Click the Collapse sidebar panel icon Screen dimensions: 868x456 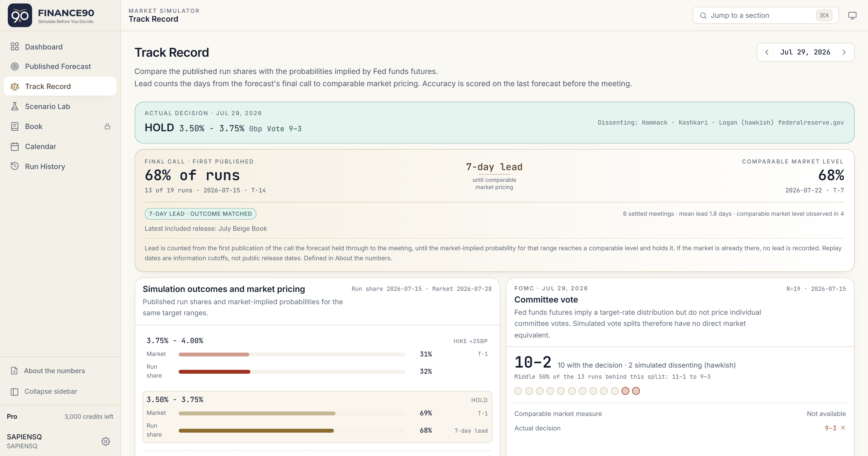(14, 392)
